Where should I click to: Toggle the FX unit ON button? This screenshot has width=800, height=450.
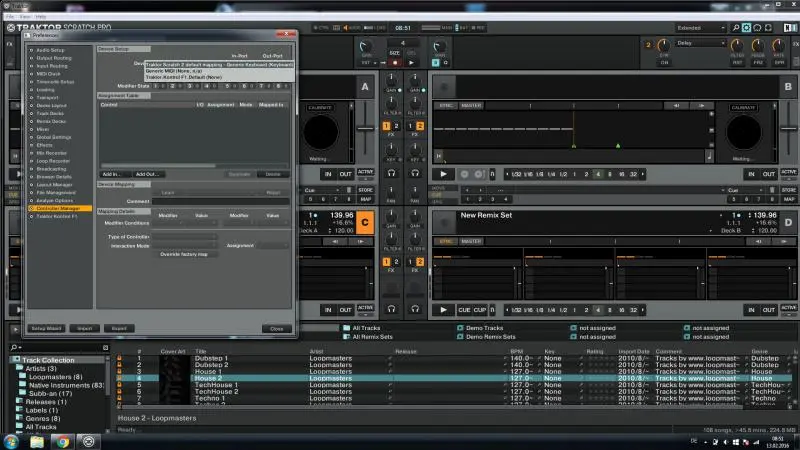(x=664, y=62)
